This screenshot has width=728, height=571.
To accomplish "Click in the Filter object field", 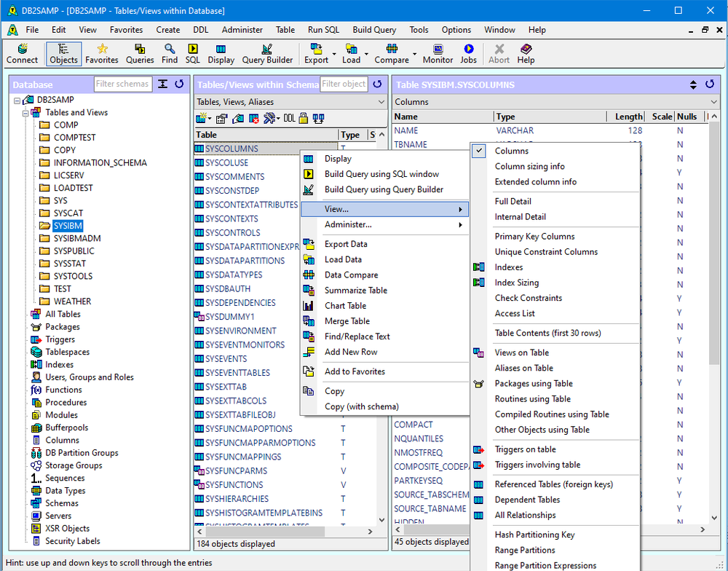I will [344, 84].
